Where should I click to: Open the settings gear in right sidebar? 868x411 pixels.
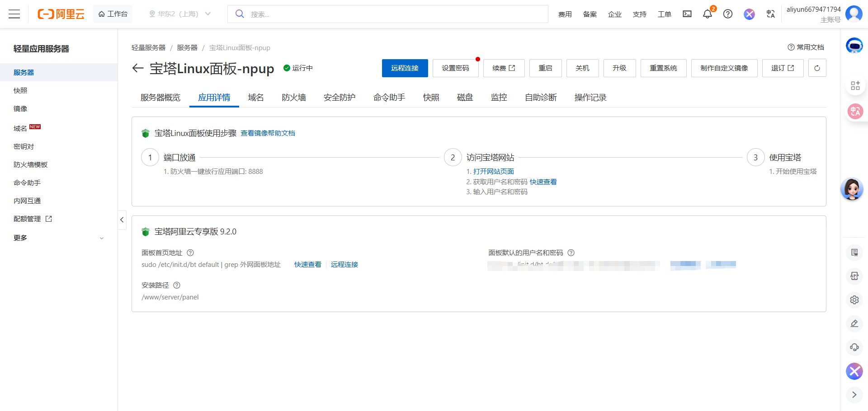[x=854, y=300]
